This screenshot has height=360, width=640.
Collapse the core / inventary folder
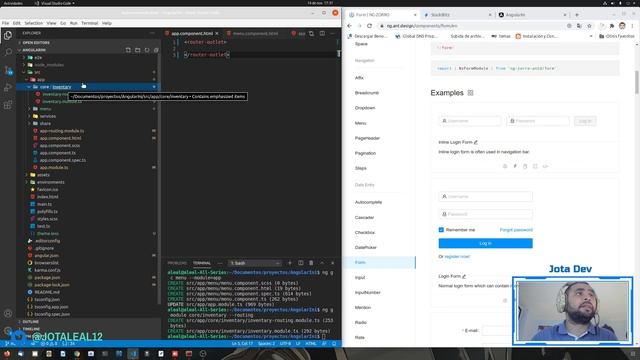88,87
